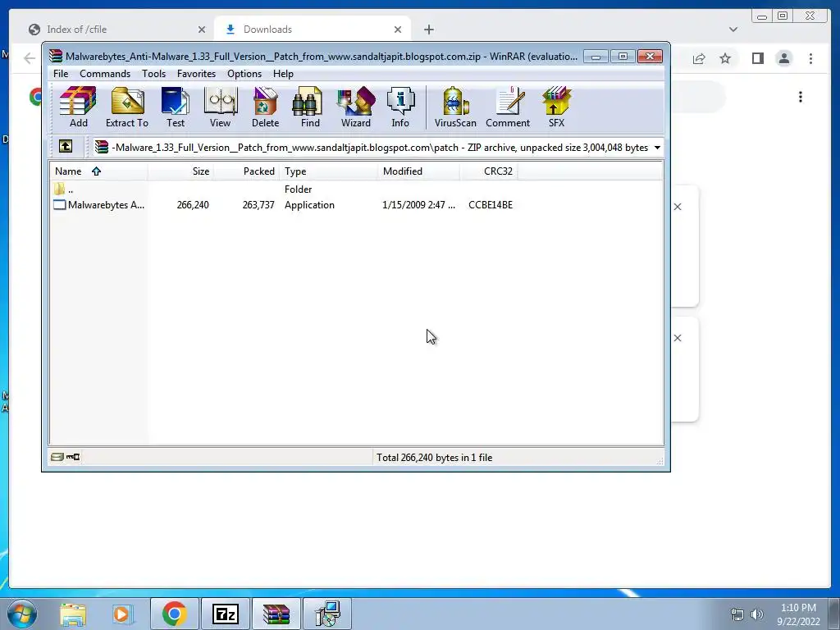The height and width of the screenshot is (630, 840).
Task: Open the Downloads page three-dot menu
Action: click(x=801, y=97)
